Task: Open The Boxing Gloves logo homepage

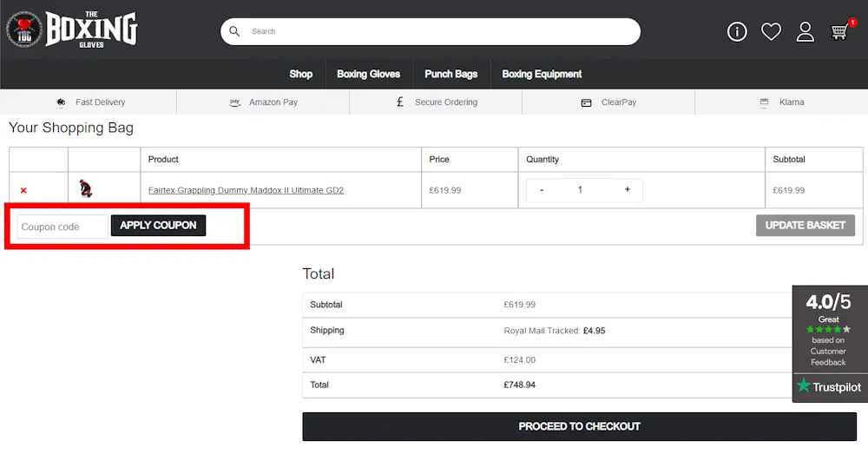Action: (72, 30)
